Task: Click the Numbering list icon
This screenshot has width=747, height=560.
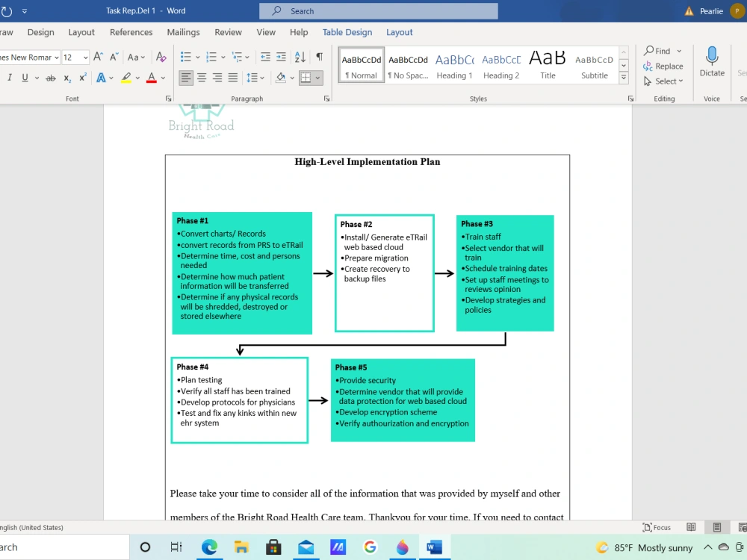Action: (211, 57)
